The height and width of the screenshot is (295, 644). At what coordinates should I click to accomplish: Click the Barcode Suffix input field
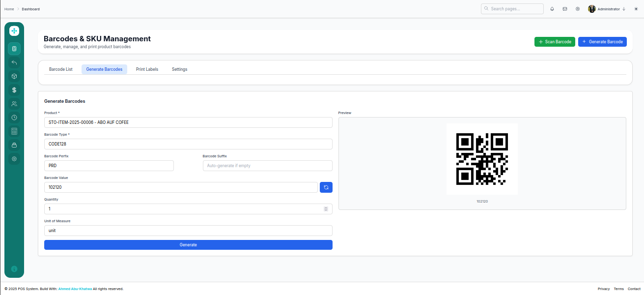tap(268, 166)
